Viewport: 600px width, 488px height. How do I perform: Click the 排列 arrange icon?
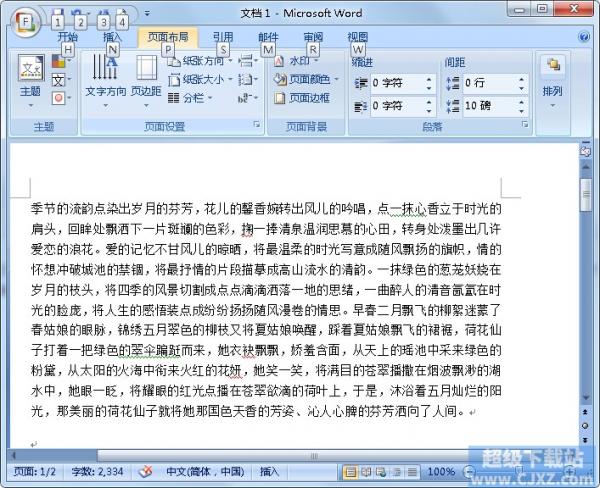coord(553,64)
